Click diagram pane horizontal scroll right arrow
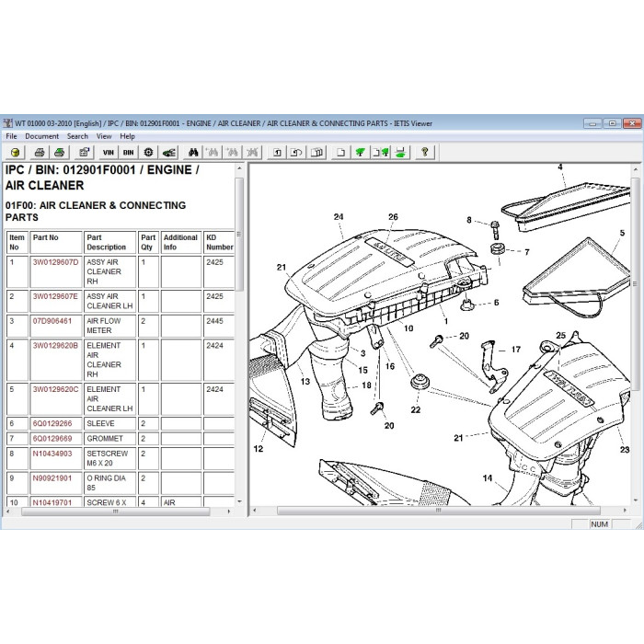Screen dimensions: 644x644 (625, 511)
